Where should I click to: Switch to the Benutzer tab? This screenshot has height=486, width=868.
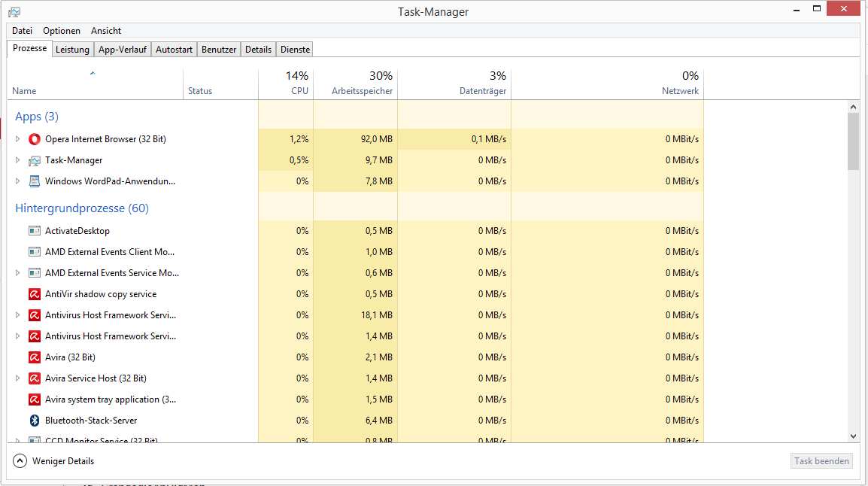point(219,49)
